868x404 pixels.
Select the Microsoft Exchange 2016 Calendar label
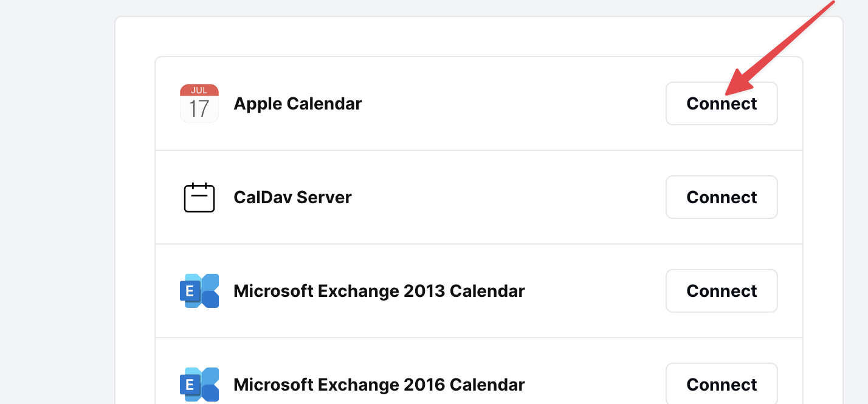click(x=379, y=385)
